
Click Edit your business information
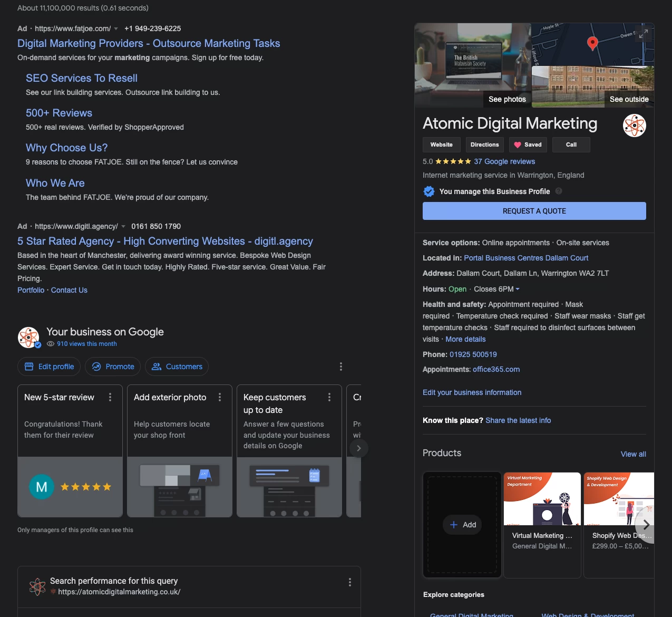[472, 392]
